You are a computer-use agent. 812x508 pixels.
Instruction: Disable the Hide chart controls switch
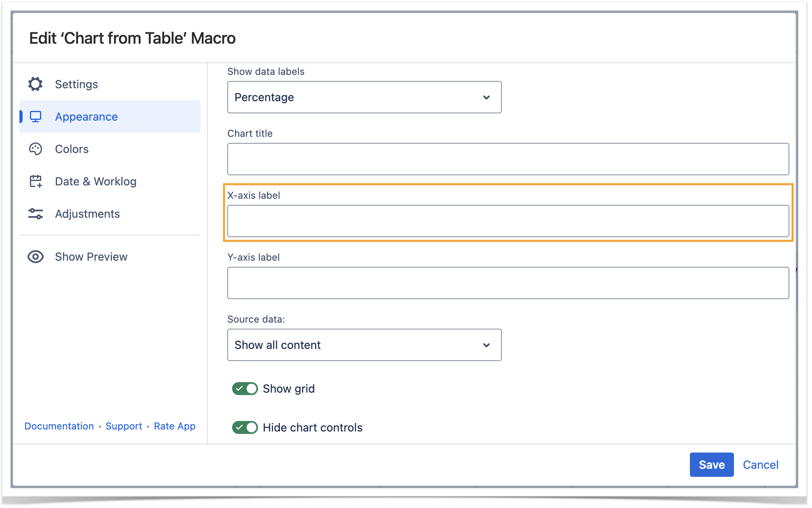tap(245, 427)
